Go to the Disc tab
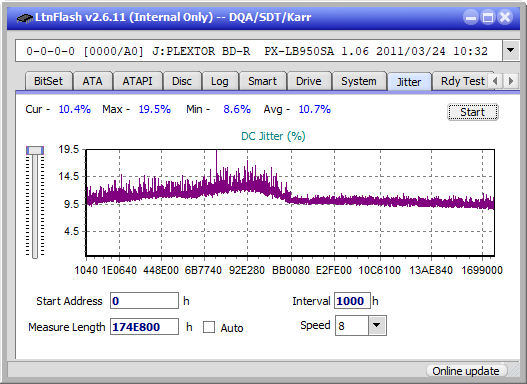Viewport: 527px width, 384px height. click(182, 81)
